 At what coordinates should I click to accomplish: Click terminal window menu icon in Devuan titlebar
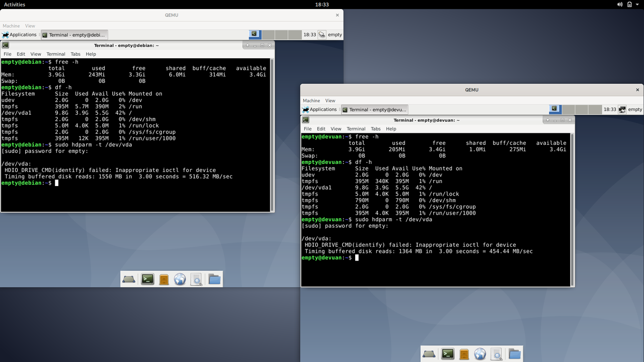pos(306,120)
